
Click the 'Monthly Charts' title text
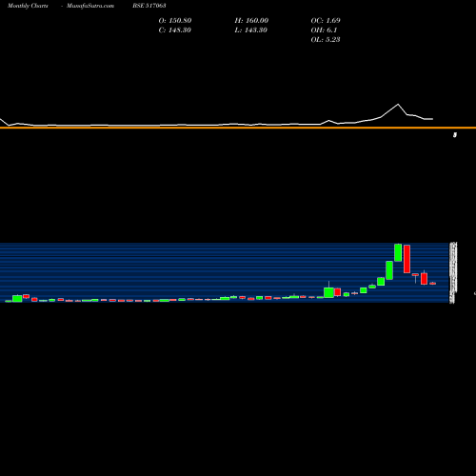coord(28,6)
